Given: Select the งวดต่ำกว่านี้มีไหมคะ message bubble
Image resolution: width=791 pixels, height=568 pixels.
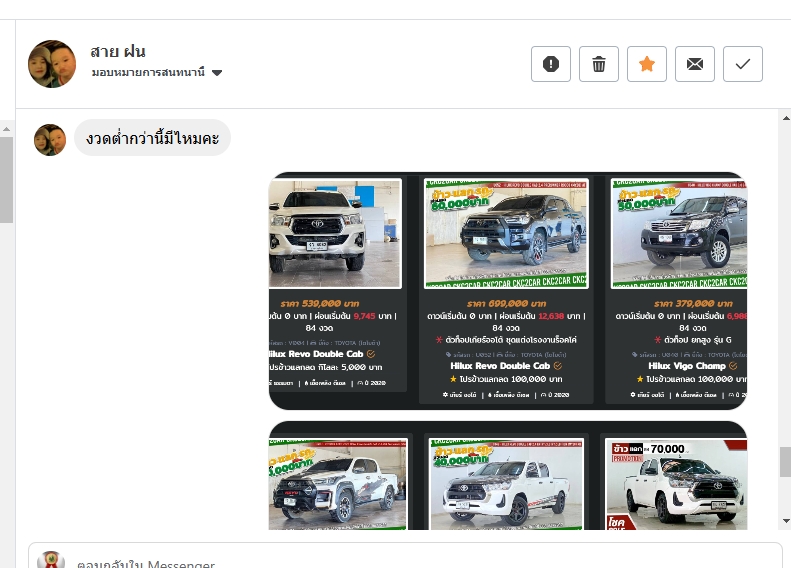Looking at the screenshot, I should [152, 138].
